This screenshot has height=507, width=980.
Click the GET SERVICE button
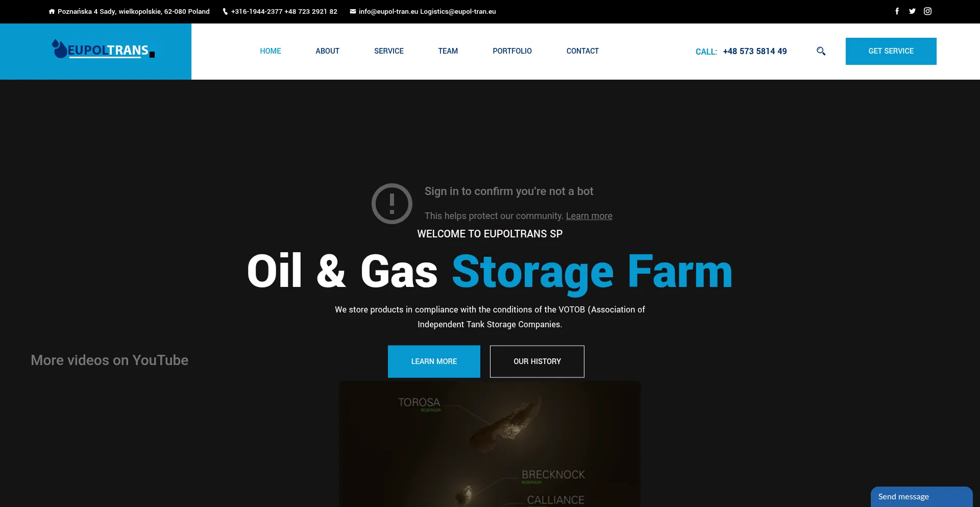[891, 51]
